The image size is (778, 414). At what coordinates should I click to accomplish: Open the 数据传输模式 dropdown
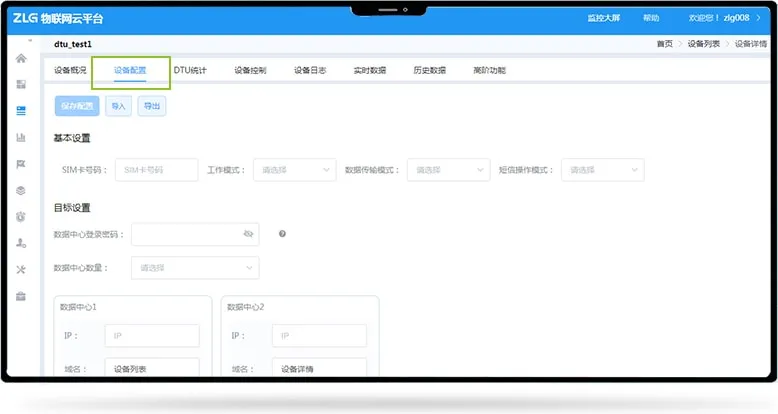coord(447,170)
